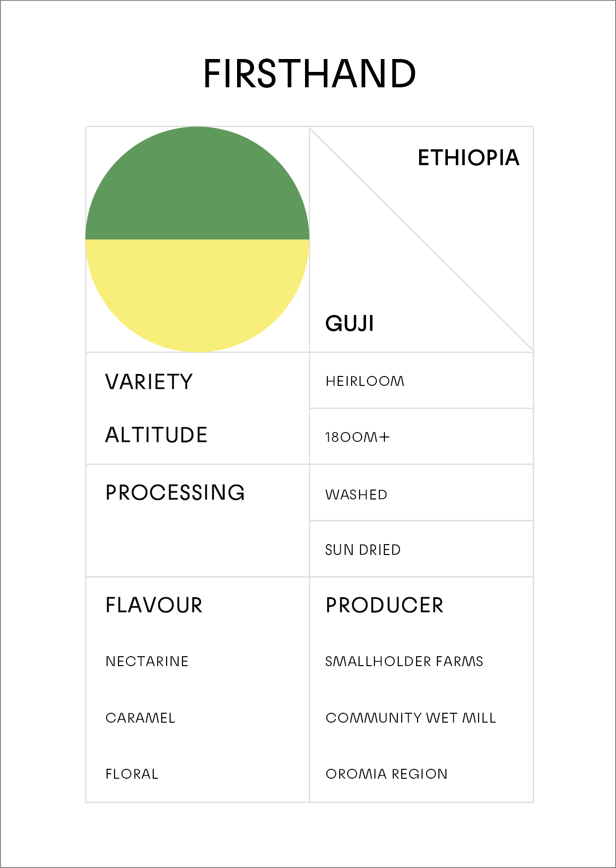Click the VARIETY heading

(149, 382)
